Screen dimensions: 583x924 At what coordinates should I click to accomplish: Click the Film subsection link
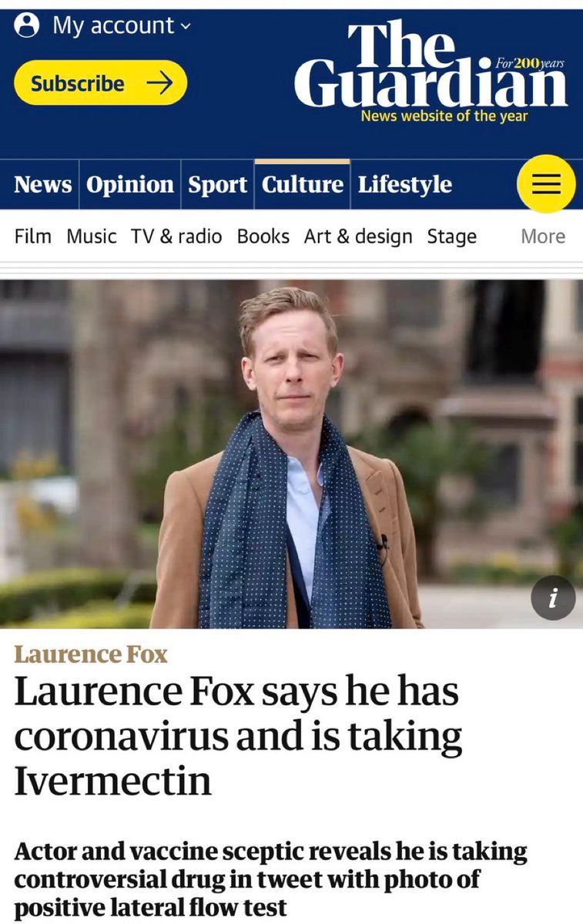coord(33,236)
